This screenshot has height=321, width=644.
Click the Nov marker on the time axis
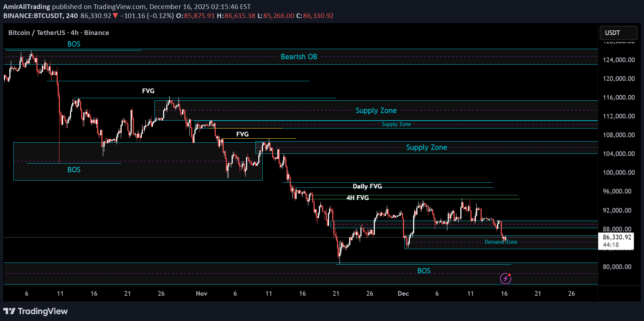point(201,294)
